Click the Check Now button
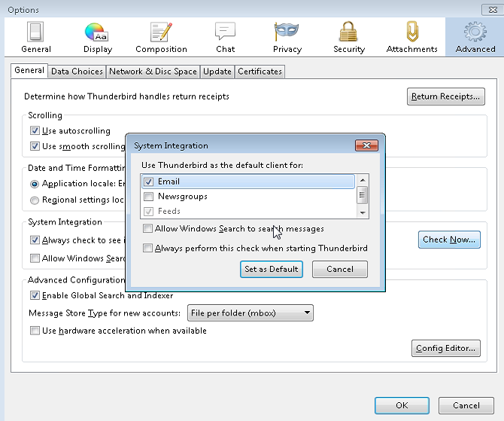The height and width of the screenshot is (421, 504). point(449,239)
